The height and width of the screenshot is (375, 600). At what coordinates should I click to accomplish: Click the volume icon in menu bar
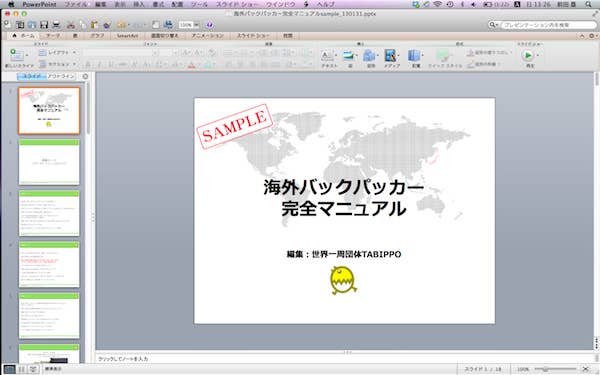[474, 5]
